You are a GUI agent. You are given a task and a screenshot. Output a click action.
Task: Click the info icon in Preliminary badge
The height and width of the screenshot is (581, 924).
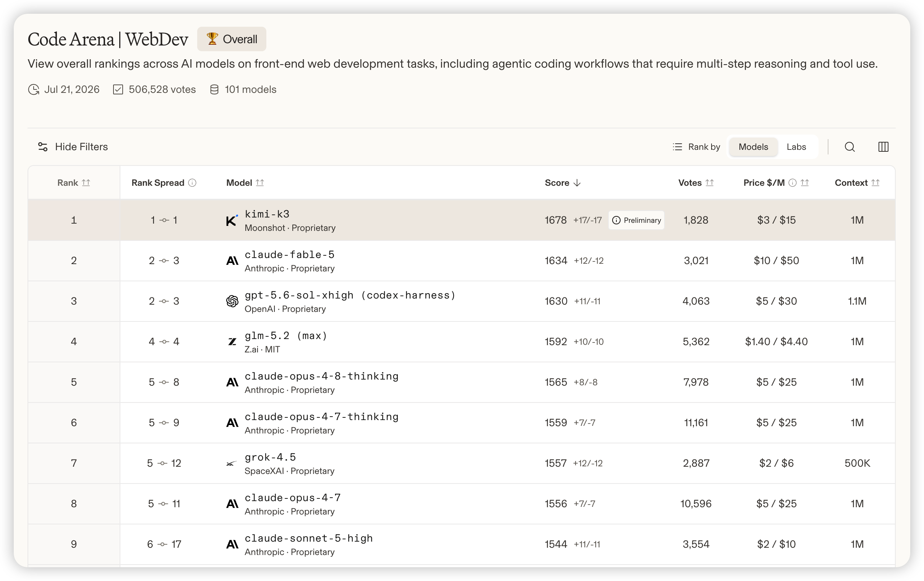click(616, 220)
